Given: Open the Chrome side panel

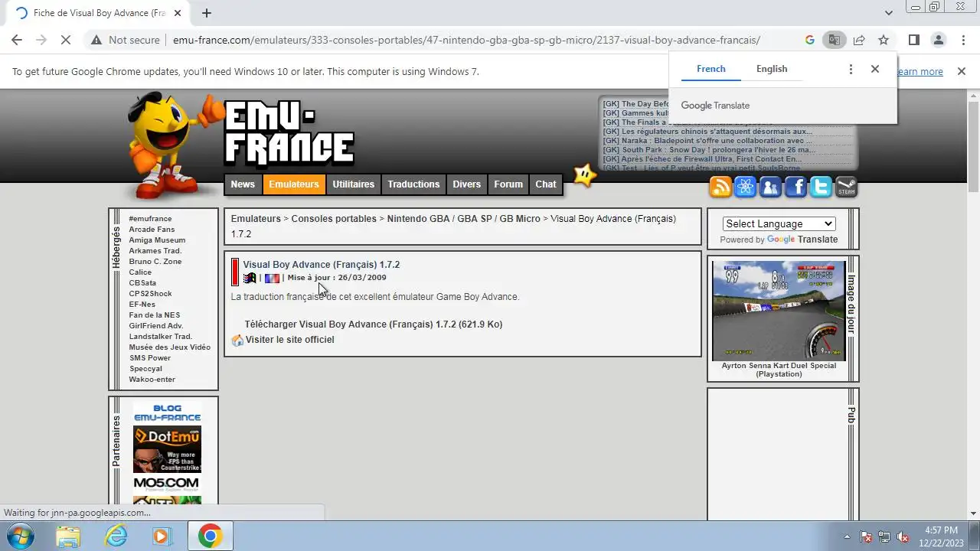Looking at the screenshot, I should [x=913, y=40].
